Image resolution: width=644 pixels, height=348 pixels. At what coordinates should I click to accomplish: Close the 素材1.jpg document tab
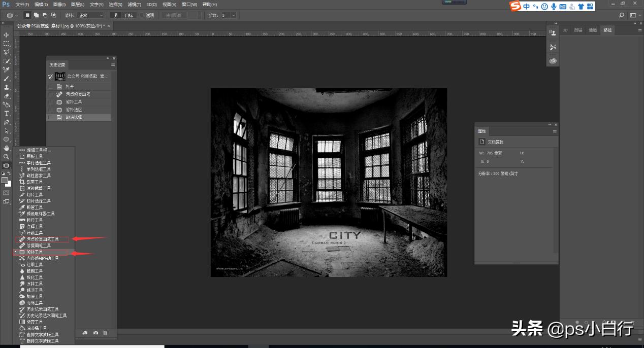109,25
